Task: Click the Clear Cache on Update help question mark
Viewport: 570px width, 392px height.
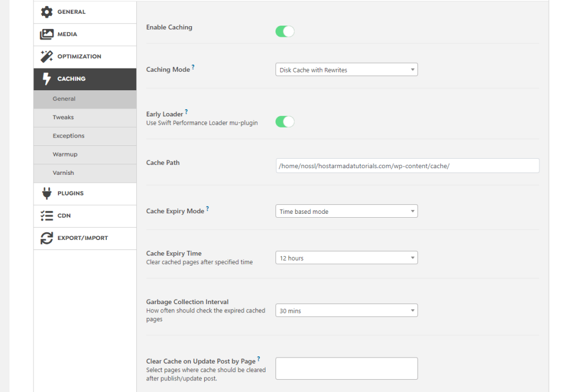Action: [x=258, y=359]
